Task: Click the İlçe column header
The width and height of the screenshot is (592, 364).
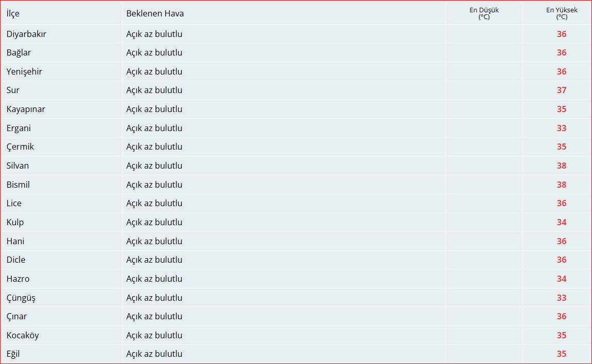Action: coord(13,13)
